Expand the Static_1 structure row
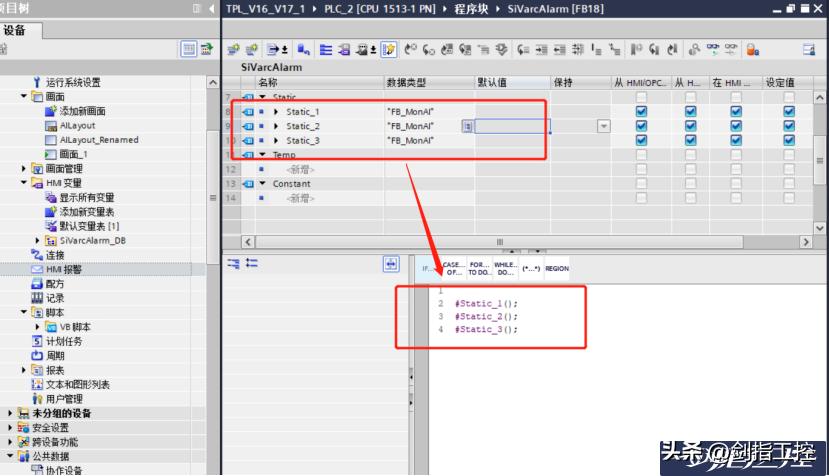 point(276,112)
